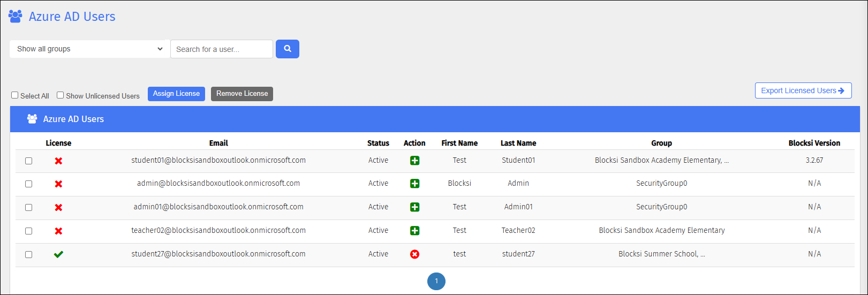
Task: Click first name Blocksi cell
Action: [x=459, y=183]
